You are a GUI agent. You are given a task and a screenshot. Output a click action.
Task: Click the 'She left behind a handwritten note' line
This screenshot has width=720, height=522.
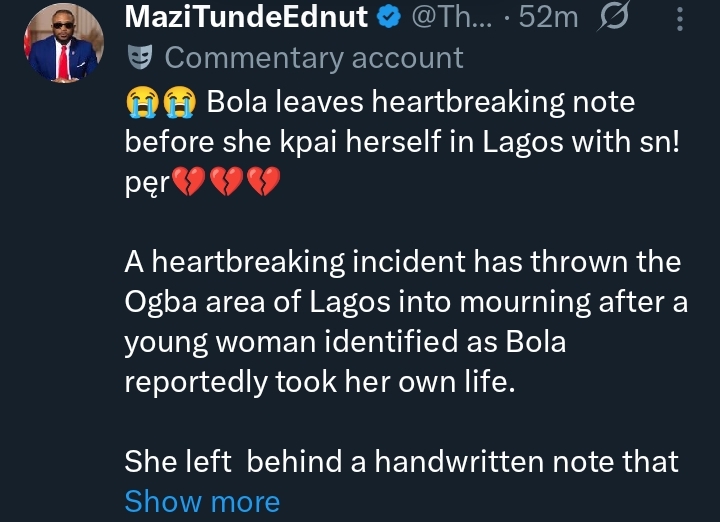[x=402, y=461]
